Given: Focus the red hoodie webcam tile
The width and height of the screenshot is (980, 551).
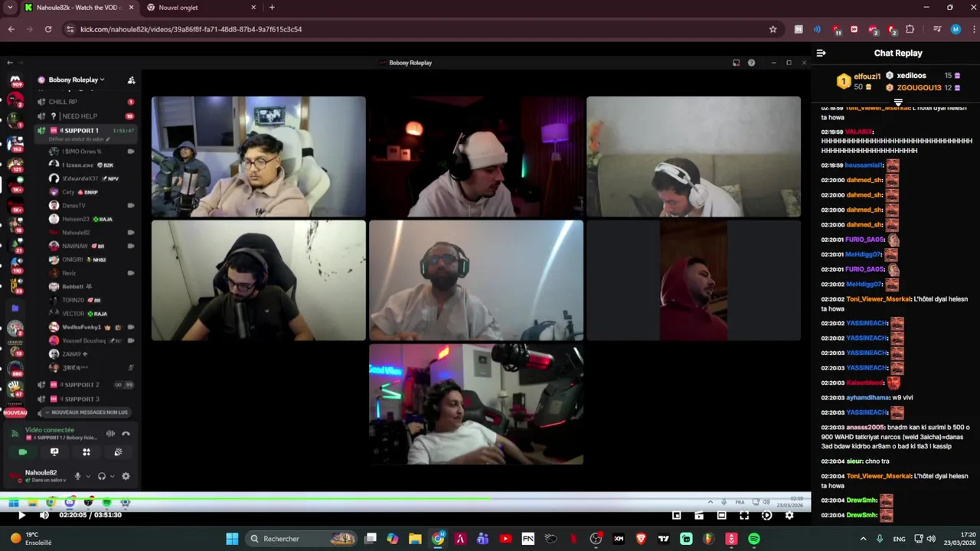Looking at the screenshot, I should (x=694, y=280).
